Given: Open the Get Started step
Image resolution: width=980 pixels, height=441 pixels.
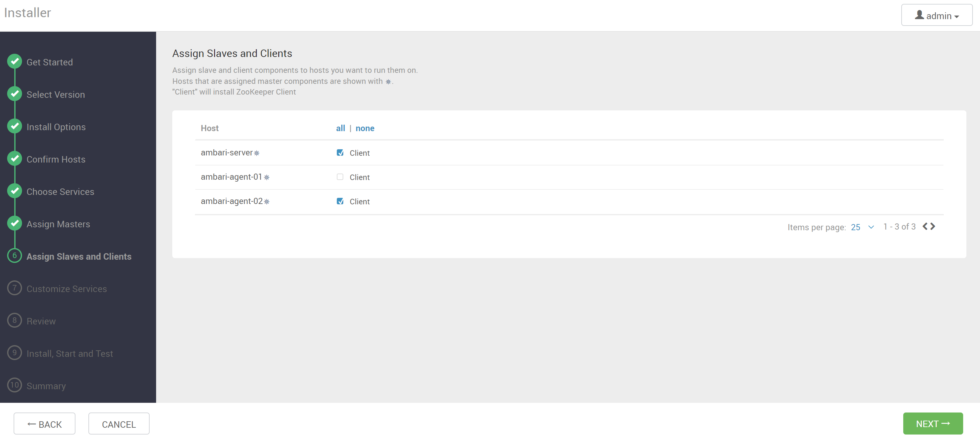Looking at the screenshot, I should pos(50,62).
